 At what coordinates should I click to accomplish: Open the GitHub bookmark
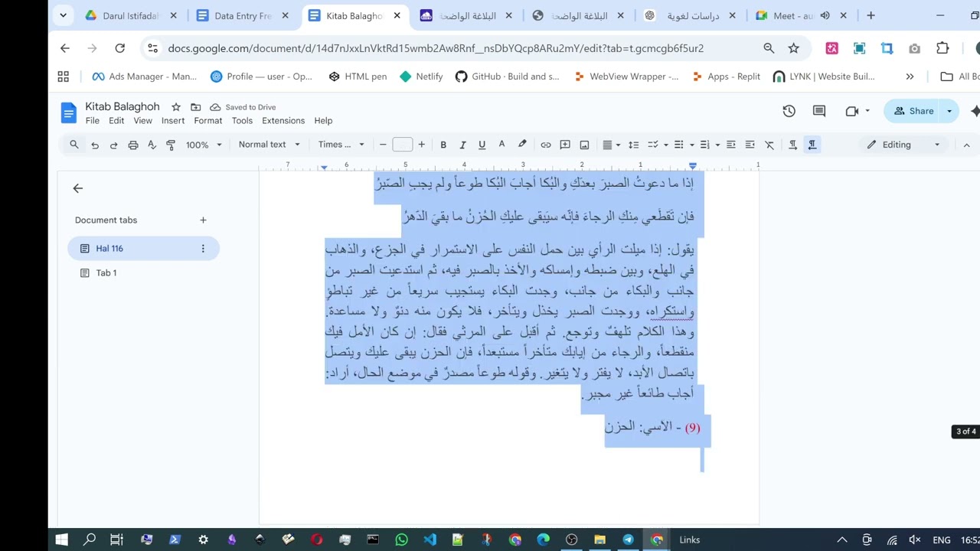508,77
